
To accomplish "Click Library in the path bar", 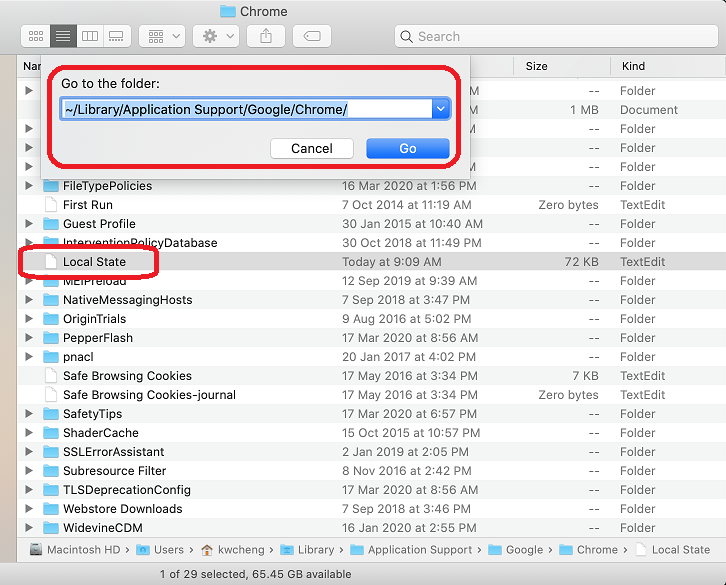I will 307,550.
